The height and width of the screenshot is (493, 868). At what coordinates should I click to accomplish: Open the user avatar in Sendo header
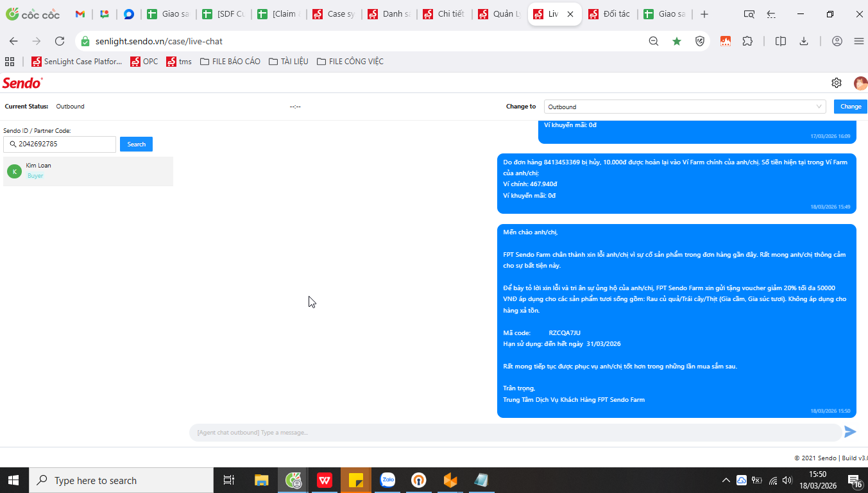tap(860, 83)
